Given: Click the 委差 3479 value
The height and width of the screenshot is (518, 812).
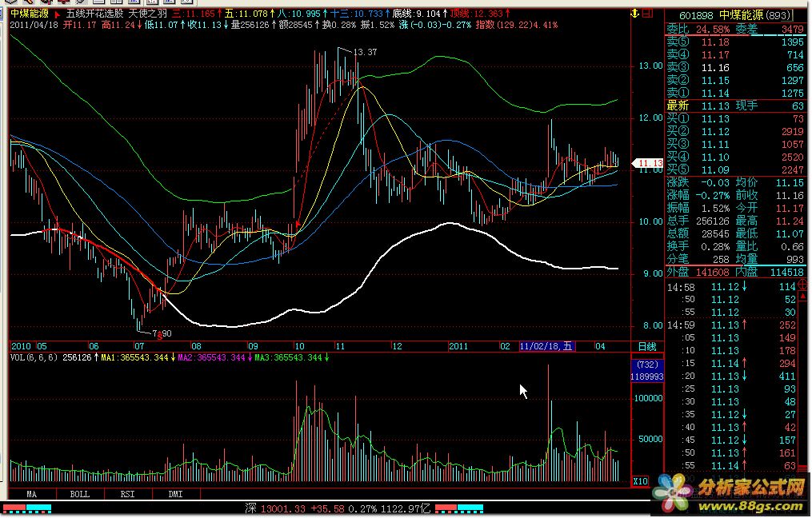Looking at the screenshot, I should coord(792,30).
